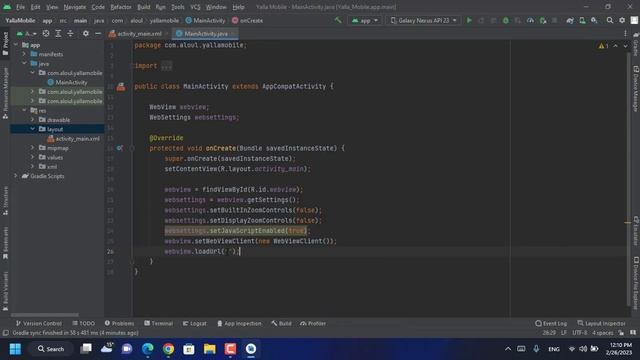Open the VCS menu
This screenshot has width=640, height=360.
click(195, 7)
